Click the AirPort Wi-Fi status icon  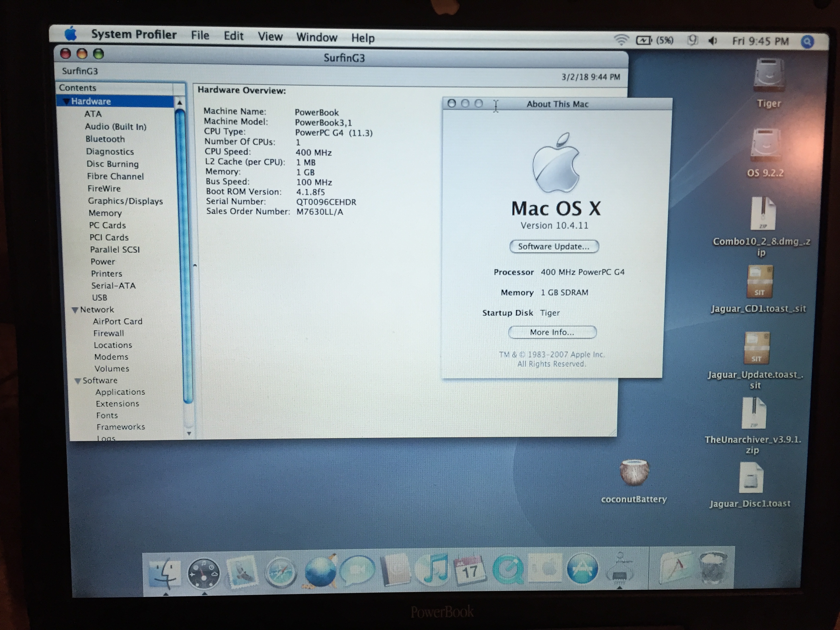[x=622, y=39]
